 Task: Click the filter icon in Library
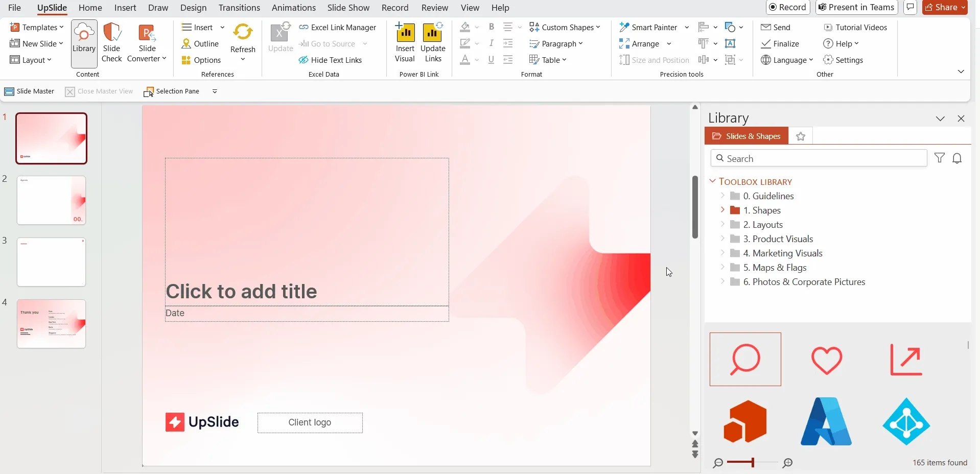[x=939, y=158]
